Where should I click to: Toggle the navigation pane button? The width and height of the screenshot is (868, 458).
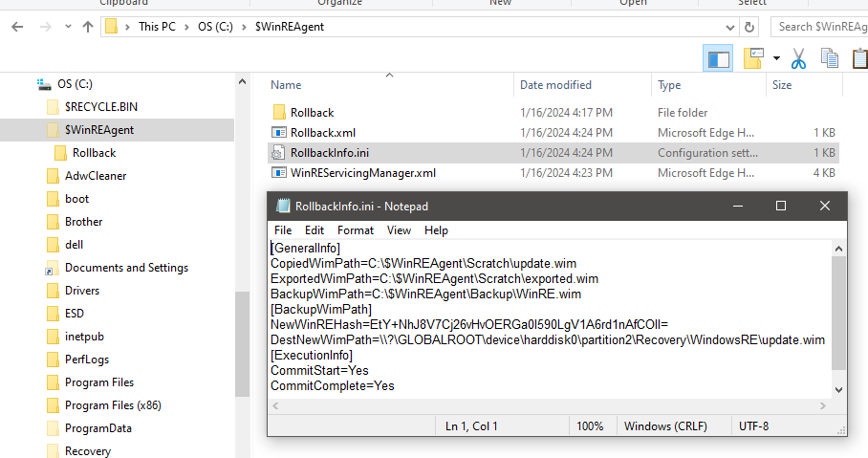coord(718,59)
